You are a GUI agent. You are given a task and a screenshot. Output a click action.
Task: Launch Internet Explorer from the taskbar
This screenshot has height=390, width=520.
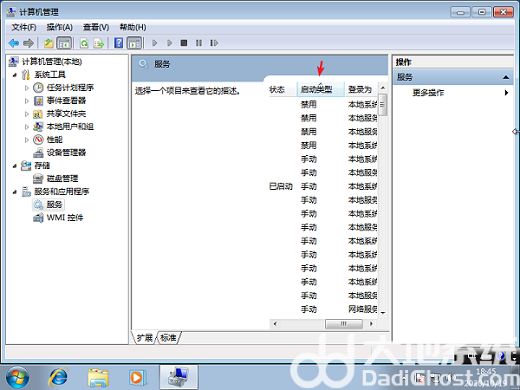pyautogui.click(x=58, y=377)
